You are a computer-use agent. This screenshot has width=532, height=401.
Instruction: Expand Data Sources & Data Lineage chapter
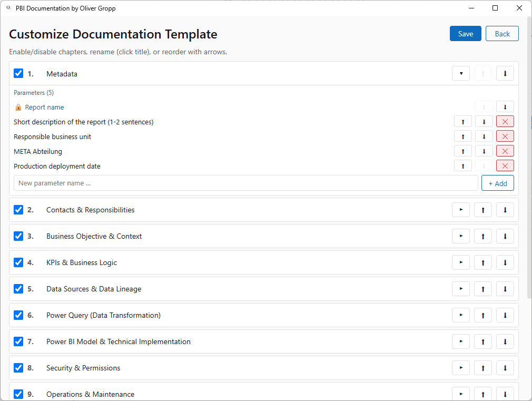(x=461, y=289)
